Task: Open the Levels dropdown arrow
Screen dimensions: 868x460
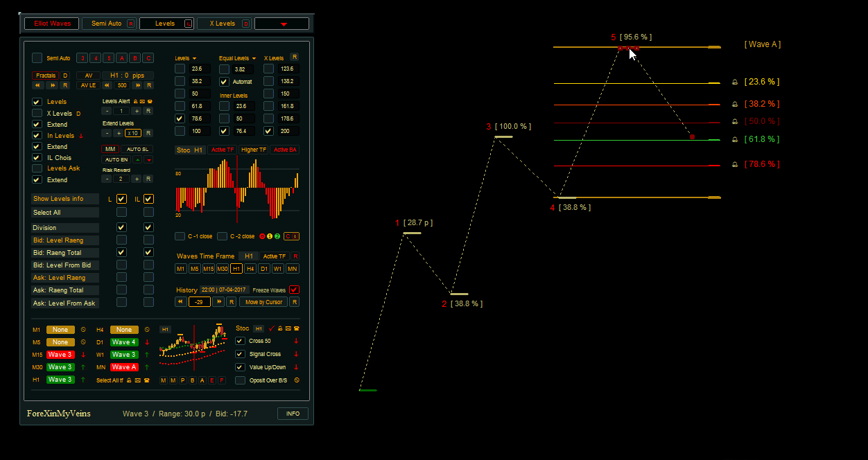Action: 195,58
